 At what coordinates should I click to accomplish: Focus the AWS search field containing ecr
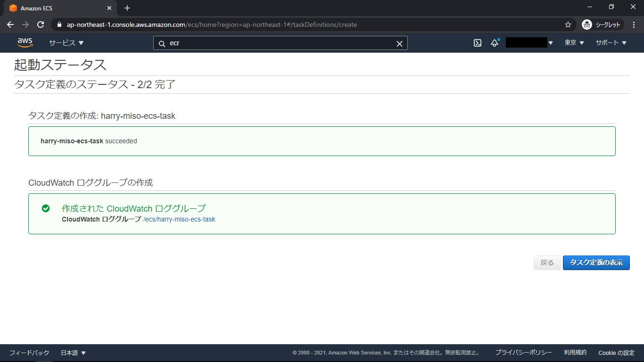[278, 43]
